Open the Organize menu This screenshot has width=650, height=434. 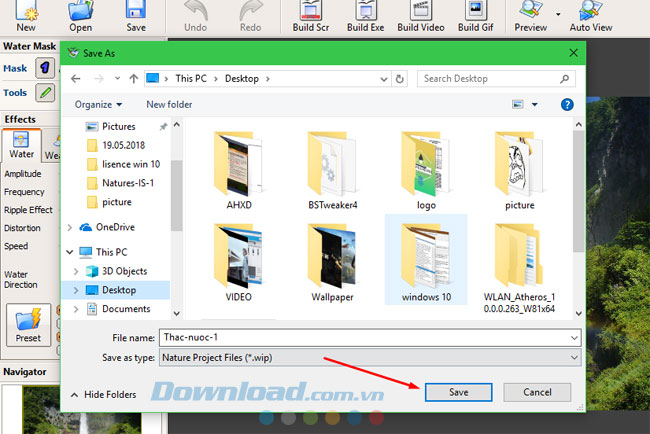[98, 104]
